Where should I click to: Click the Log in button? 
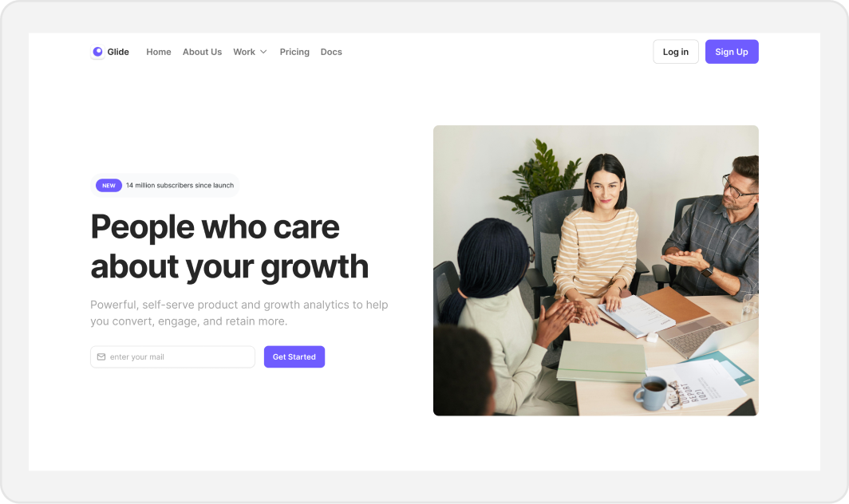pos(676,52)
